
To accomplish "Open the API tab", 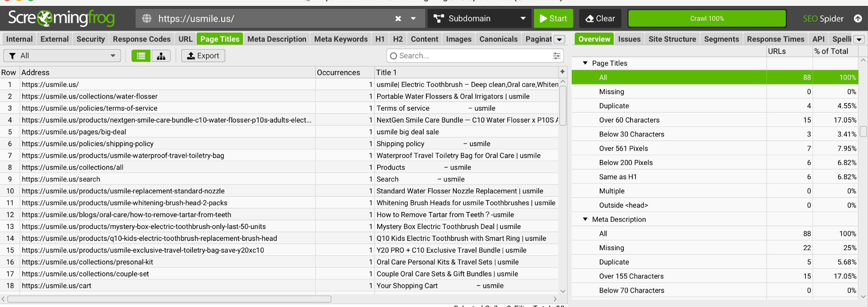I will point(818,39).
